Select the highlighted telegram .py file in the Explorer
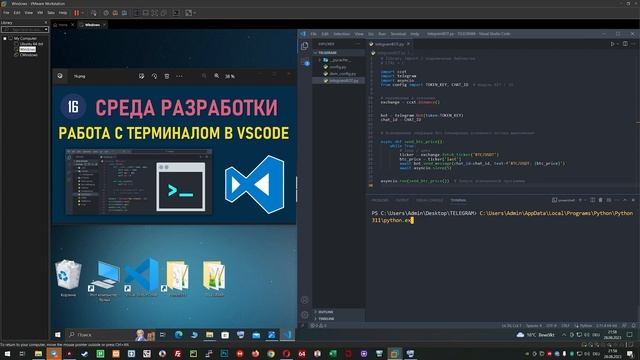Viewport: 640px width, 360px height. coord(339,81)
